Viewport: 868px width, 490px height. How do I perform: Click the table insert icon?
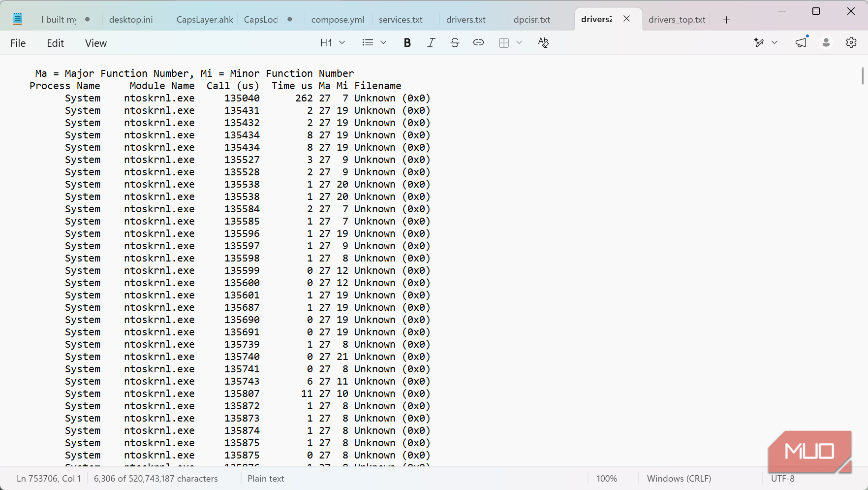(504, 43)
